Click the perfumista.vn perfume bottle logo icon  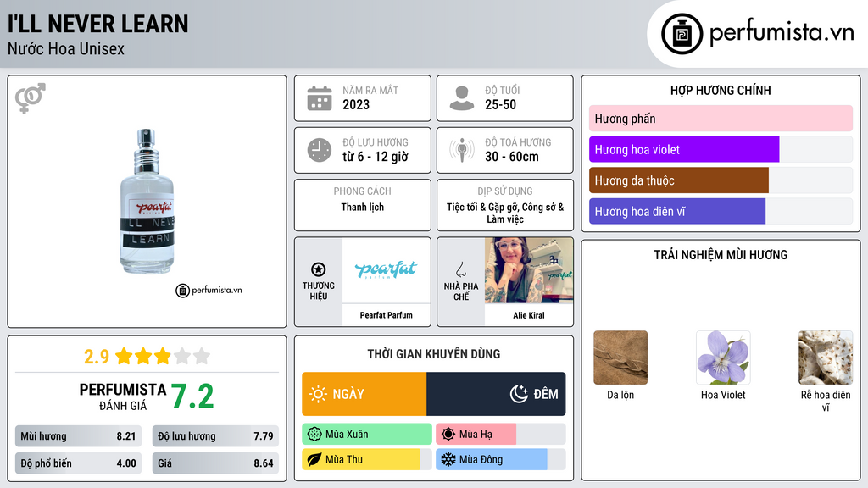[x=682, y=34]
